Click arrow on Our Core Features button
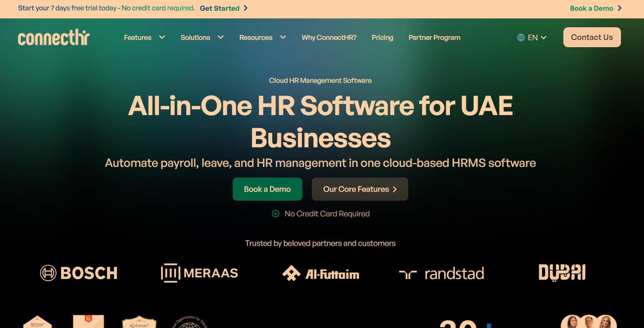 tap(395, 189)
